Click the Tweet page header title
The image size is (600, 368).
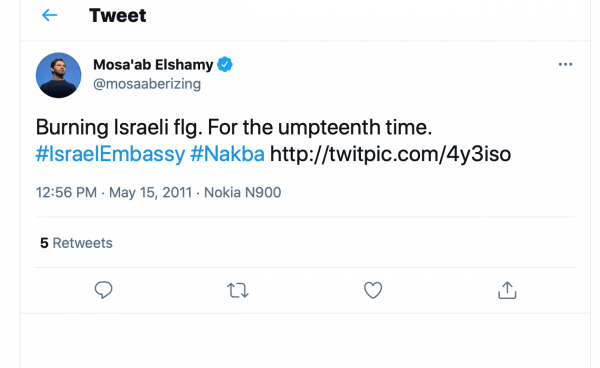tap(117, 15)
